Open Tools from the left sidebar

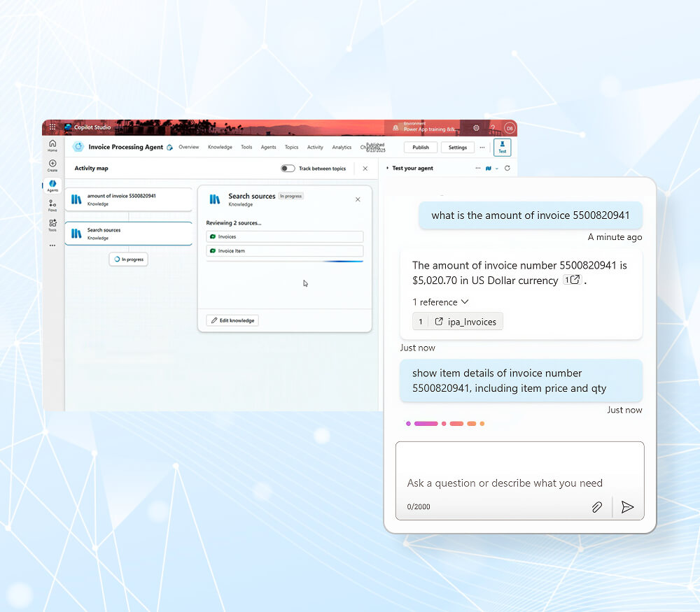(52, 224)
